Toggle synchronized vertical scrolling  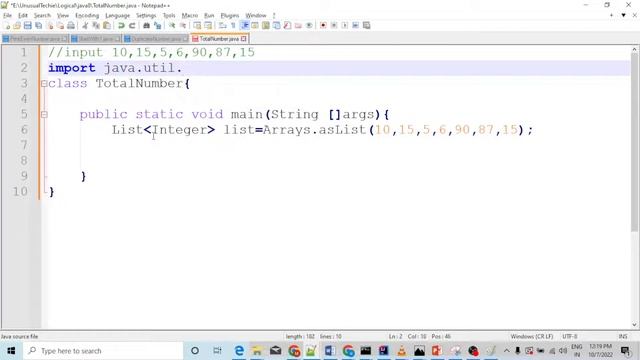pyautogui.click(x=197, y=25)
